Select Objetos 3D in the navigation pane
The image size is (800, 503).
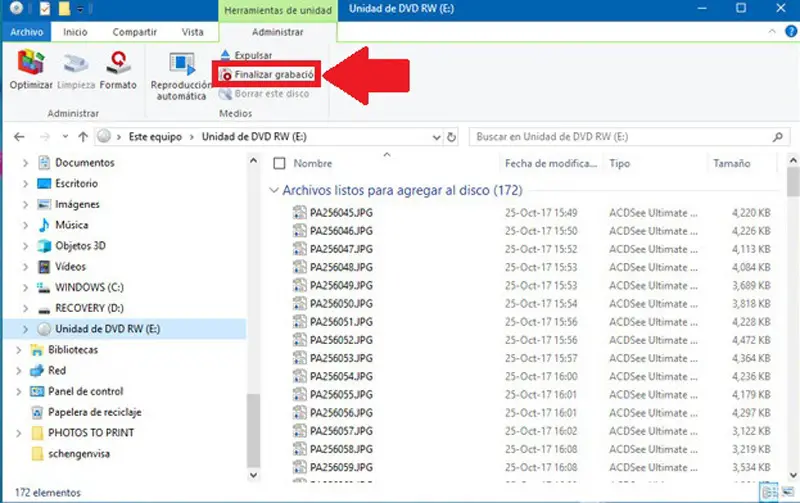[x=80, y=246]
